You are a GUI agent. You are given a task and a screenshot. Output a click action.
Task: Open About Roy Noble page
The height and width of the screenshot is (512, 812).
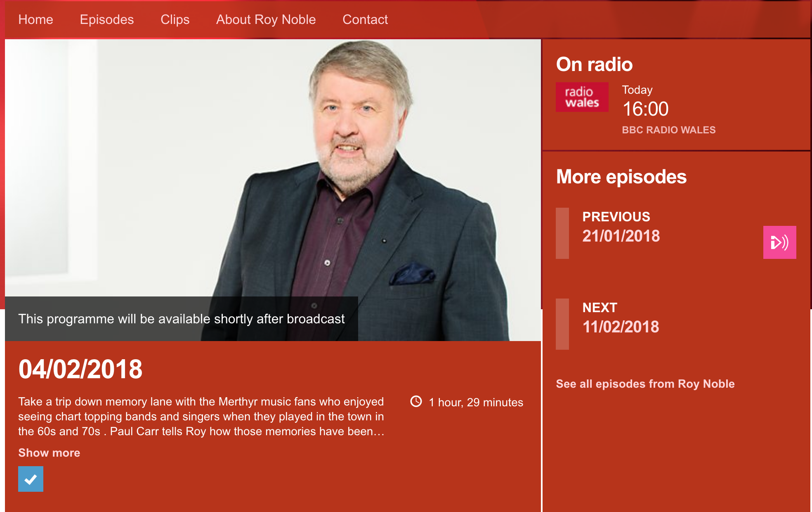(266, 19)
